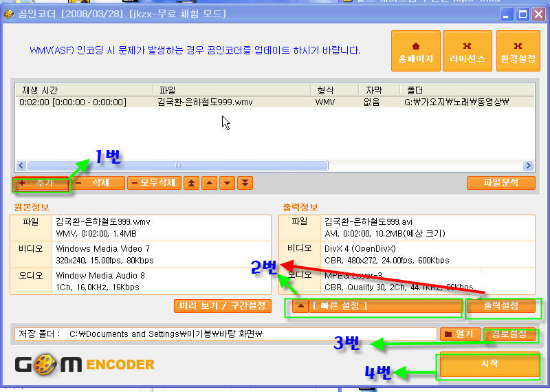
Task: Click the 파일 column header in list
Action: pyautogui.click(x=232, y=90)
